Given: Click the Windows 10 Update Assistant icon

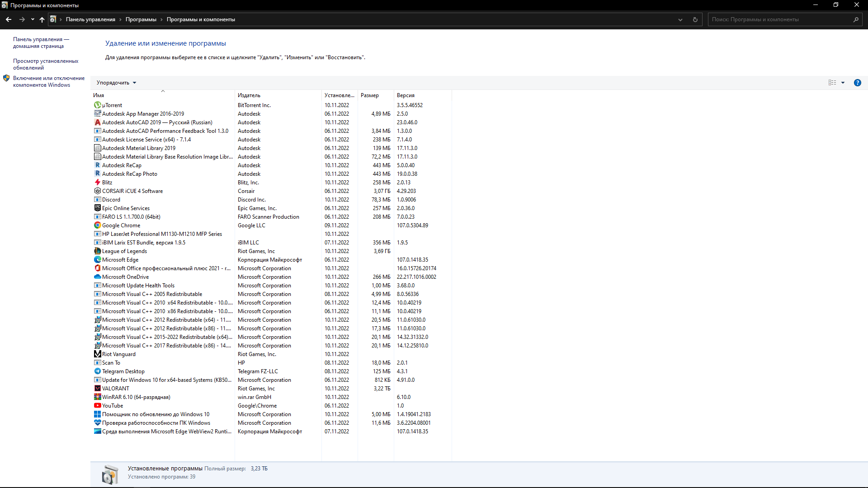Looking at the screenshot, I should (x=97, y=414).
